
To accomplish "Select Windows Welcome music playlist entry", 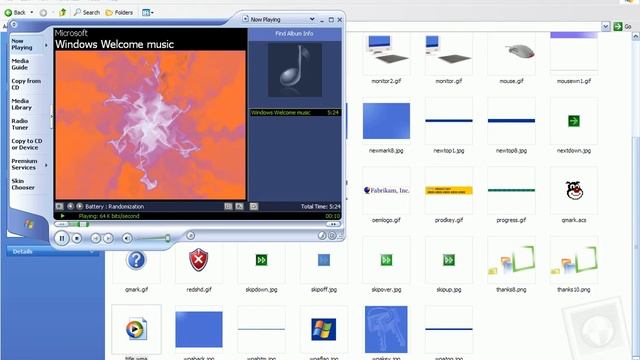I will click(x=295, y=113).
